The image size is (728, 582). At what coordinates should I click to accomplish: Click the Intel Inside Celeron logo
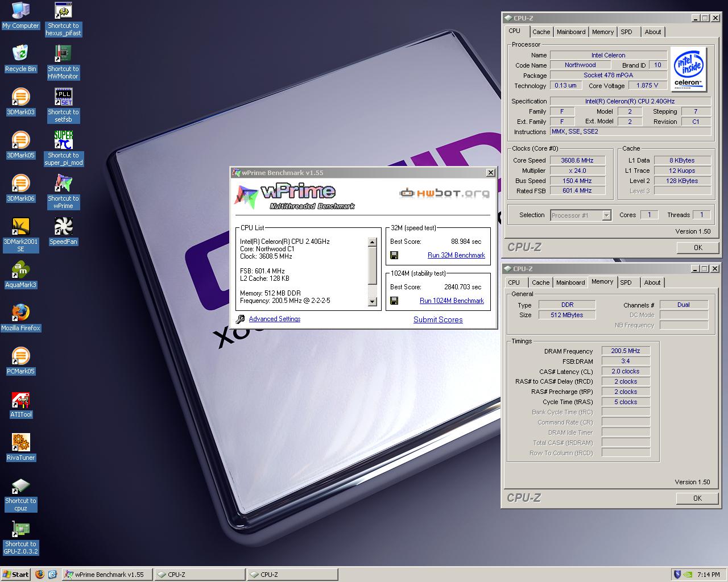(688, 69)
